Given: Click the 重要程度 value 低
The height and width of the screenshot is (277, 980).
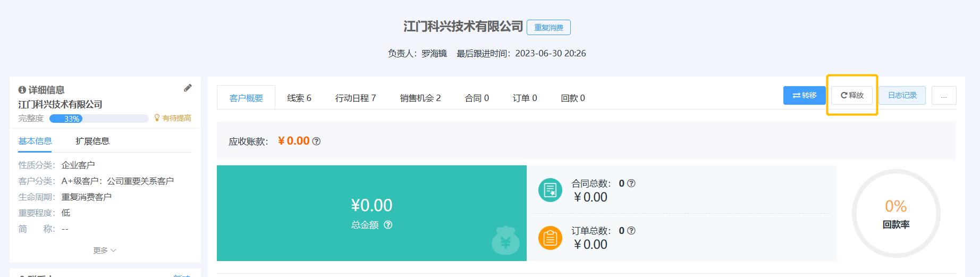Looking at the screenshot, I should [x=66, y=213].
